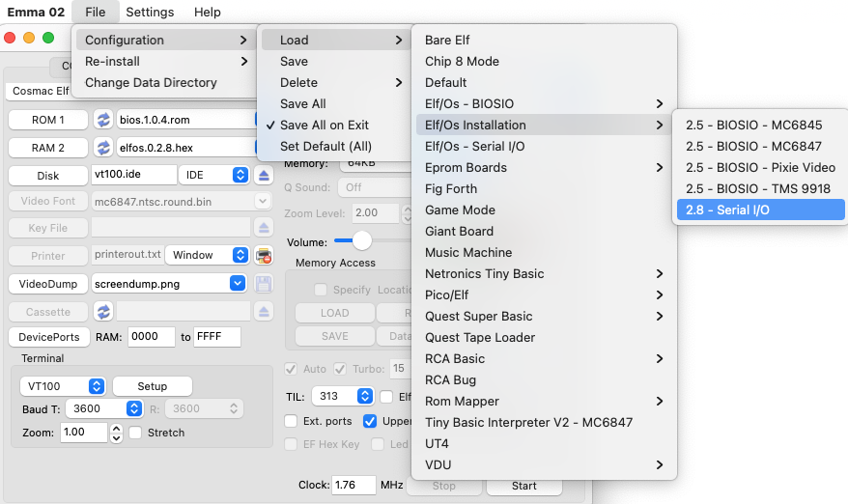848x504 pixels.
Task: Click the RAM 2 refresh arrows icon
Action: [x=102, y=148]
